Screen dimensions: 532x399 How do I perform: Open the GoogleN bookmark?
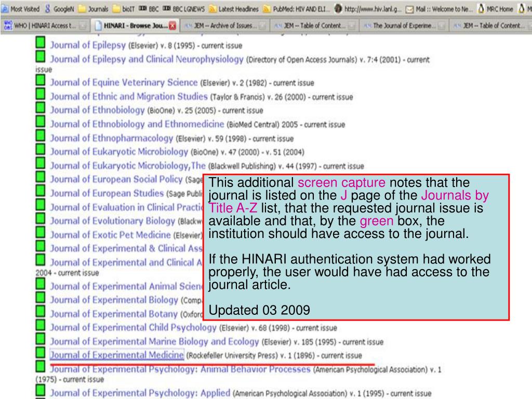click(x=60, y=9)
